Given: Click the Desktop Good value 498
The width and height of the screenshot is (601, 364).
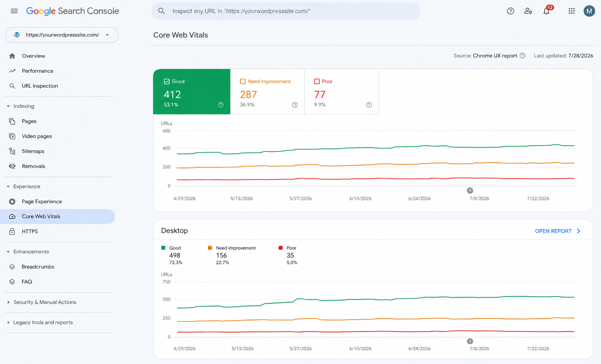Looking at the screenshot, I should coord(175,255).
